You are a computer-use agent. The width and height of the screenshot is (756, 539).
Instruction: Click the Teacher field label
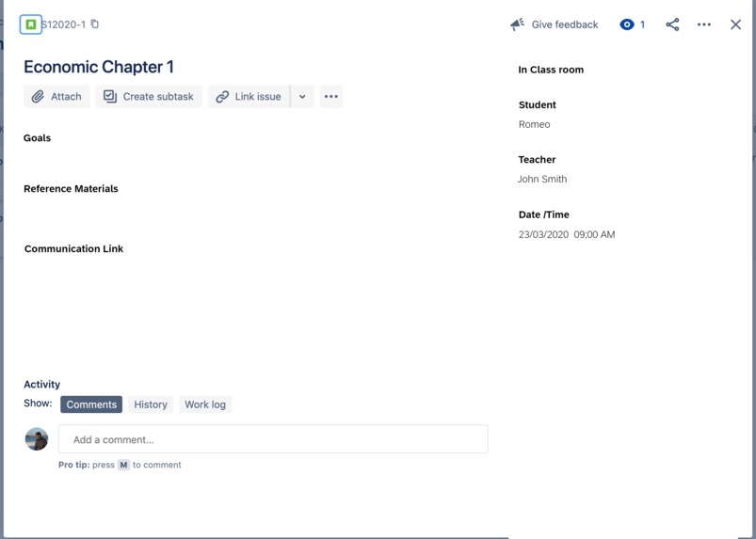pos(537,160)
